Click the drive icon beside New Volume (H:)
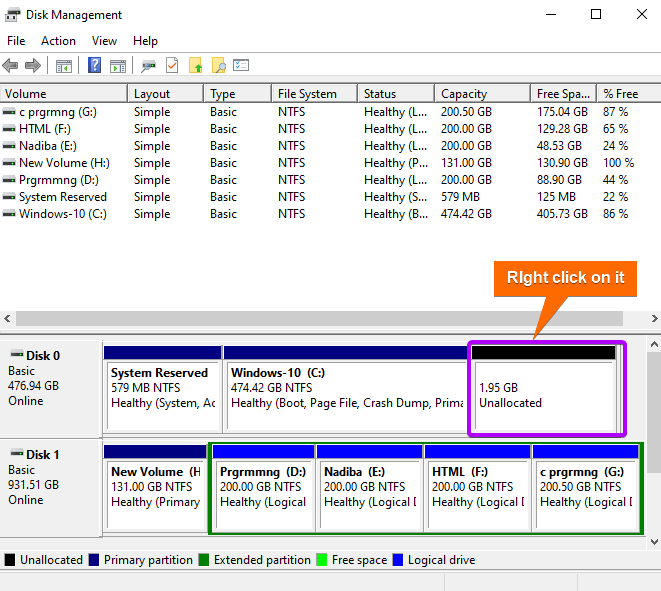 pyautogui.click(x=9, y=163)
